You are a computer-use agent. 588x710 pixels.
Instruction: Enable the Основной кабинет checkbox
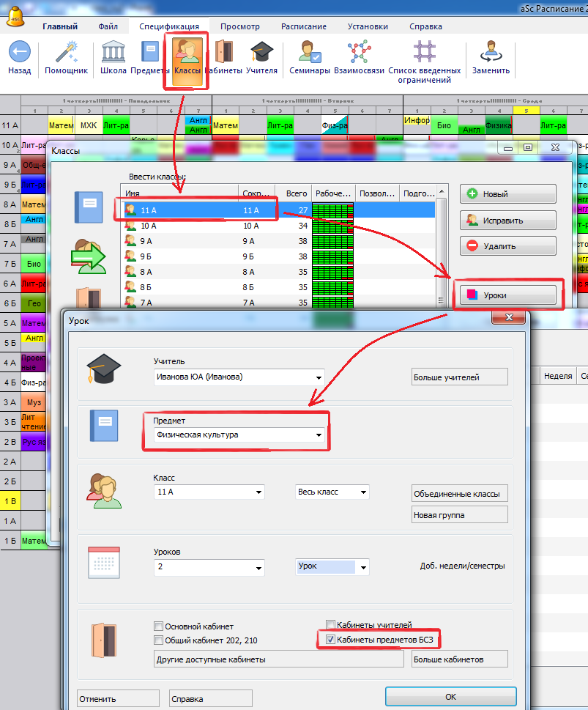(x=158, y=626)
